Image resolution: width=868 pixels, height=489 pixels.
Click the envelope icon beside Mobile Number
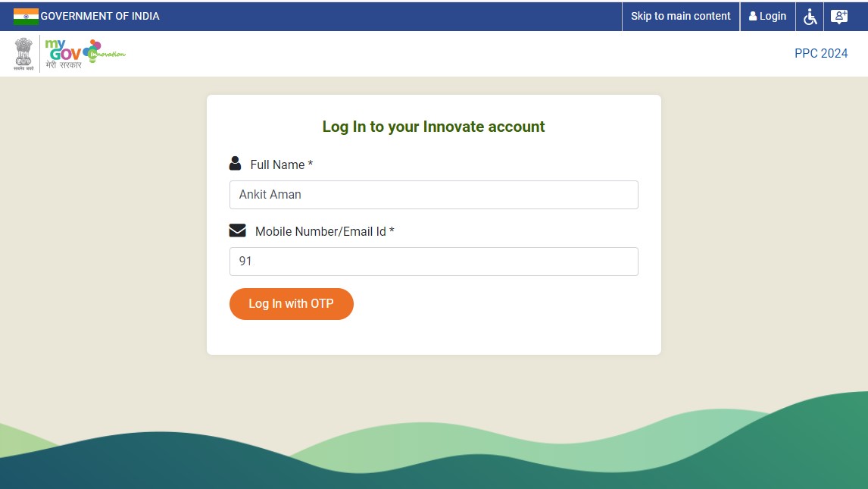(238, 230)
